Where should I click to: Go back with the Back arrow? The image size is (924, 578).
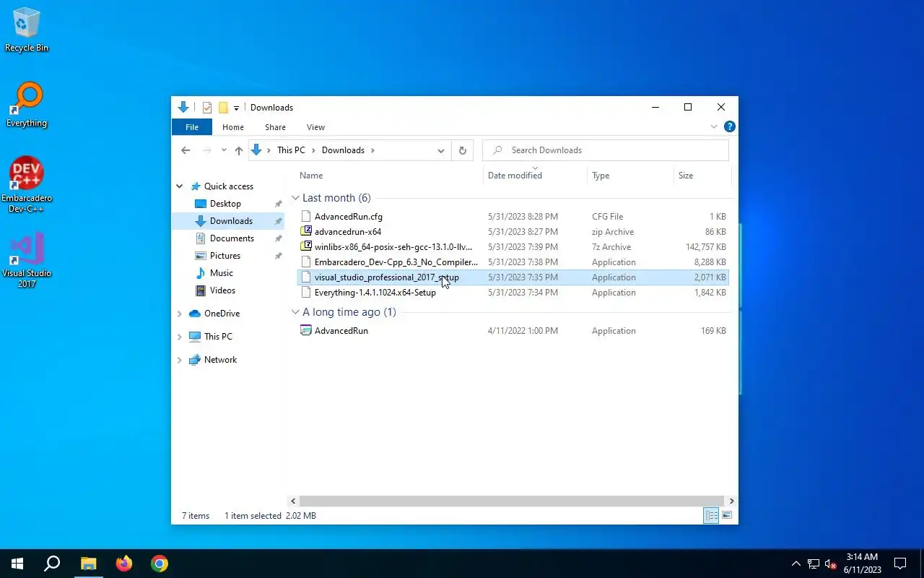[186, 150]
